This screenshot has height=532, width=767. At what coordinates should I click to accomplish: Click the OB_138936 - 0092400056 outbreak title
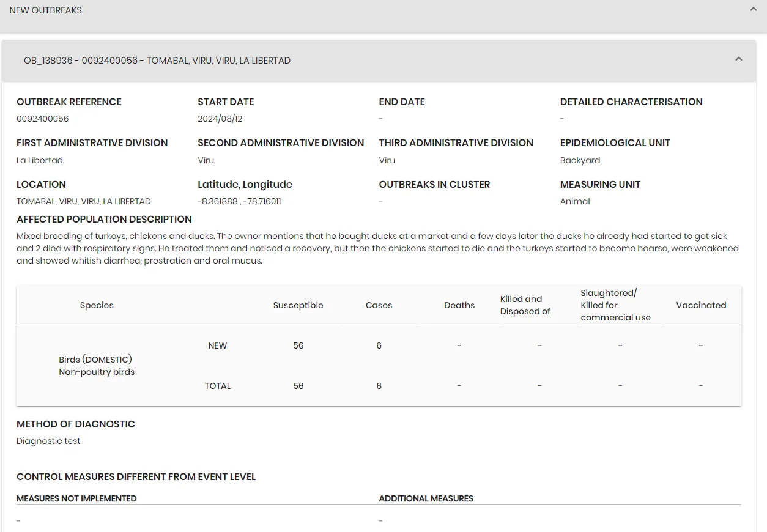(x=157, y=61)
